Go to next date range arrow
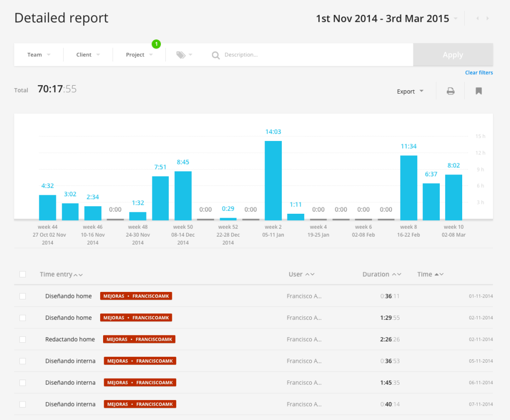 tap(488, 19)
